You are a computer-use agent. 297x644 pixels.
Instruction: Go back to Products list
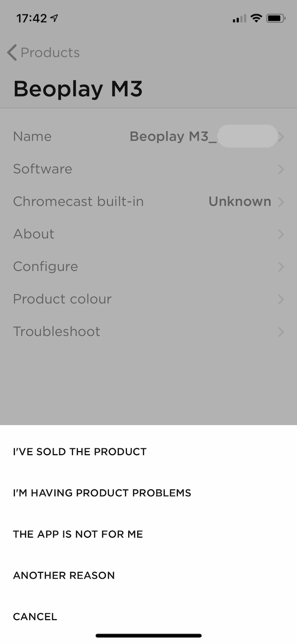click(x=50, y=53)
